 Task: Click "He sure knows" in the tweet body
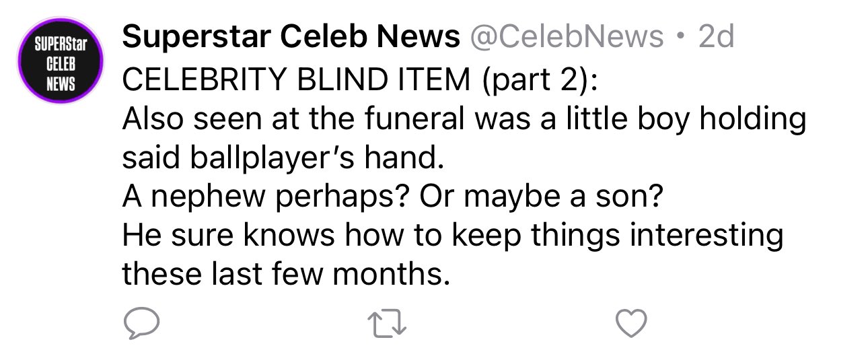[221, 236]
